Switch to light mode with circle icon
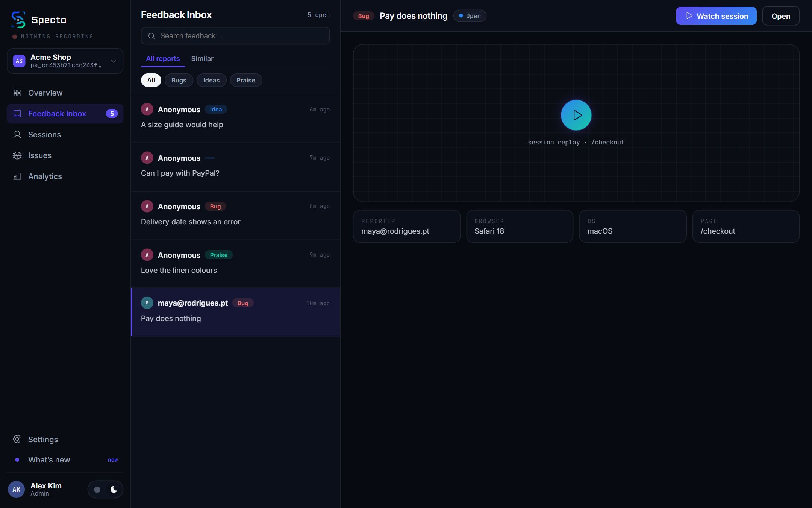812x508 pixels. pyautogui.click(x=97, y=489)
